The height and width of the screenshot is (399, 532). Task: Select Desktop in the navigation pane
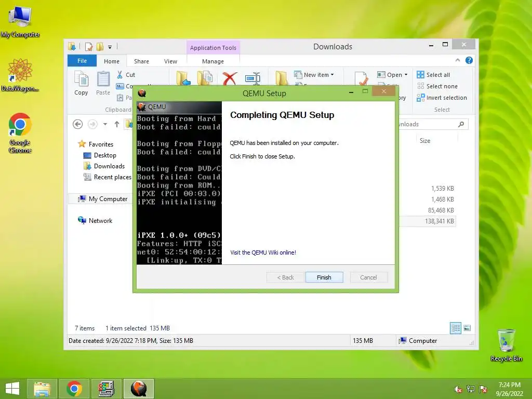[99, 155]
